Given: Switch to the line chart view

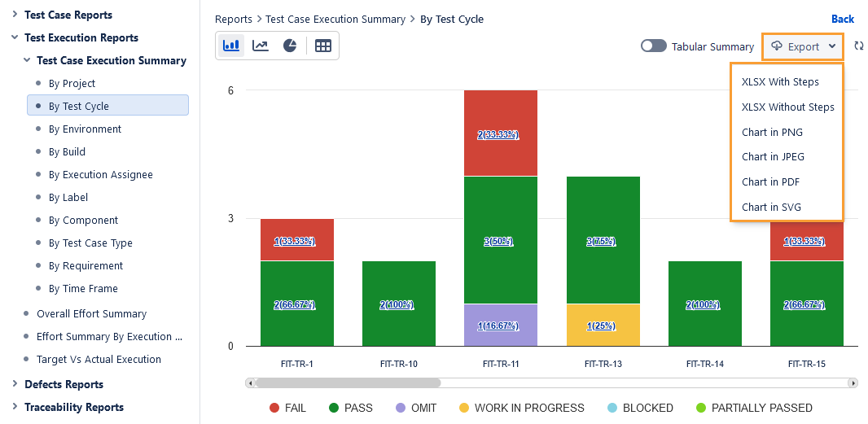Looking at the screenshot, I should [x=261, y=46].
